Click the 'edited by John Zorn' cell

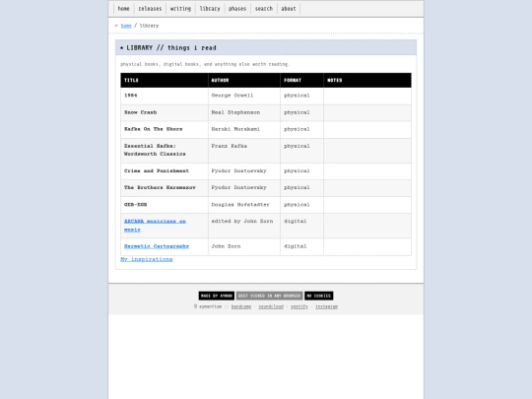[x=244, y=226]
